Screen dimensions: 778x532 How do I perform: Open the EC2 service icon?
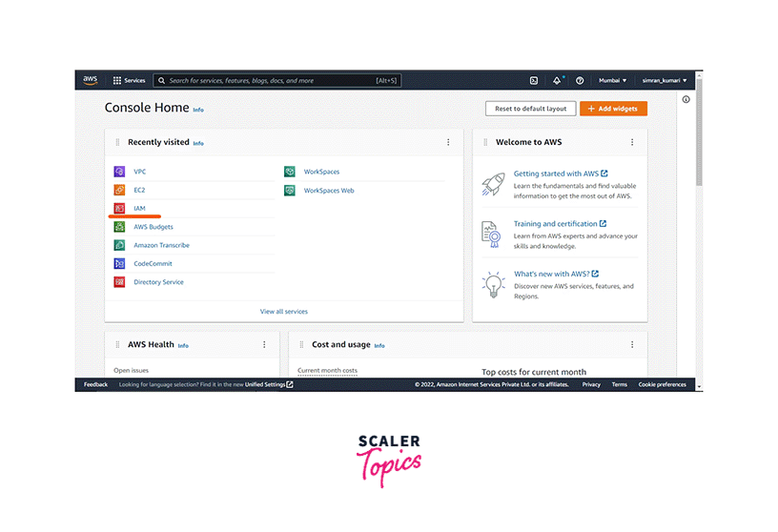[119, 190]
